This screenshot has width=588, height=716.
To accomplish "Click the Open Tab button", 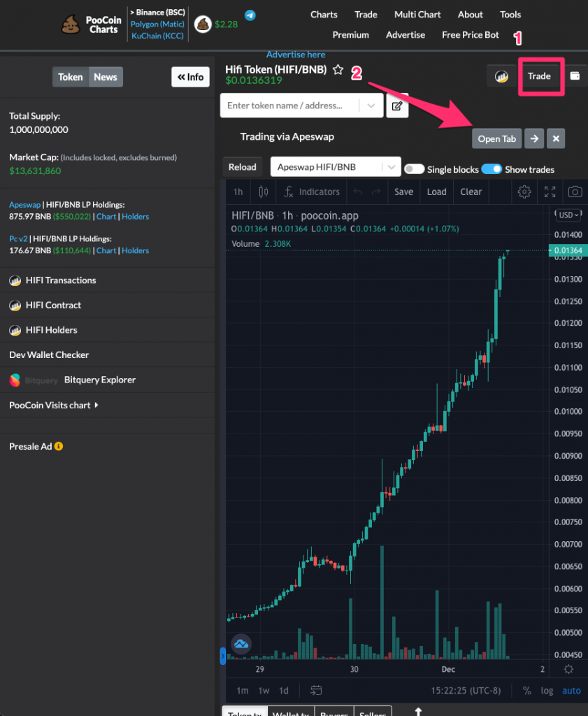I will coord(496,138).
